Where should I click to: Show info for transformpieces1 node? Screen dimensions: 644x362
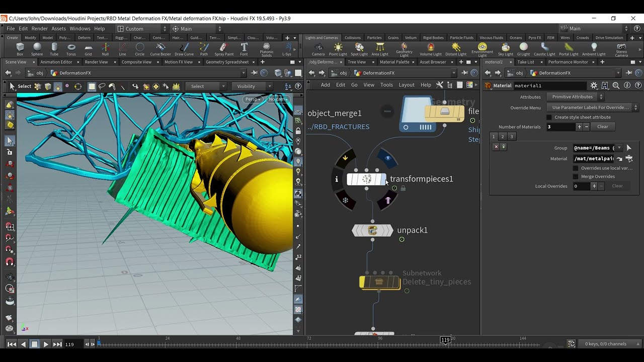[x=337, y=179]
